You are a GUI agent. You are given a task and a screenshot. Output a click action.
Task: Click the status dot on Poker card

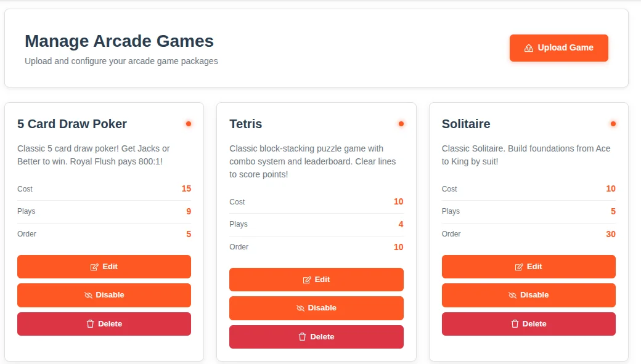coord(189,124)
